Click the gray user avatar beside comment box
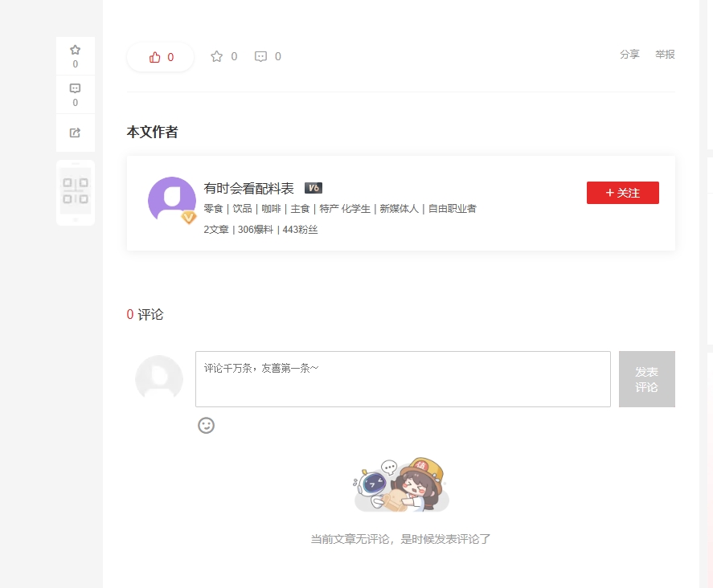Screen dimensions: 713x588 pos(159,378)
